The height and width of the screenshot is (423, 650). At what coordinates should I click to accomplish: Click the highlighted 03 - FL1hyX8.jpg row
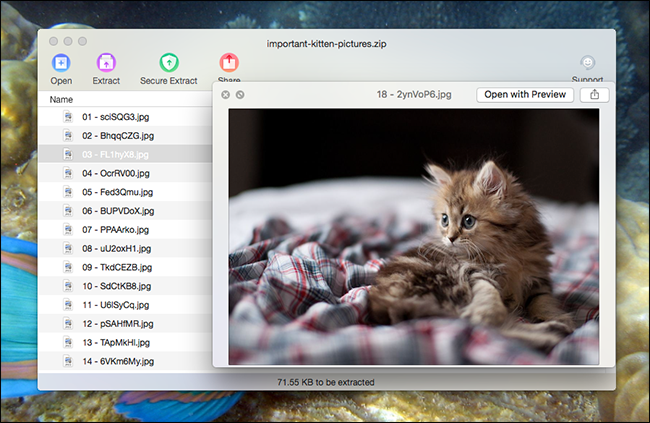[x=125, y=154]
